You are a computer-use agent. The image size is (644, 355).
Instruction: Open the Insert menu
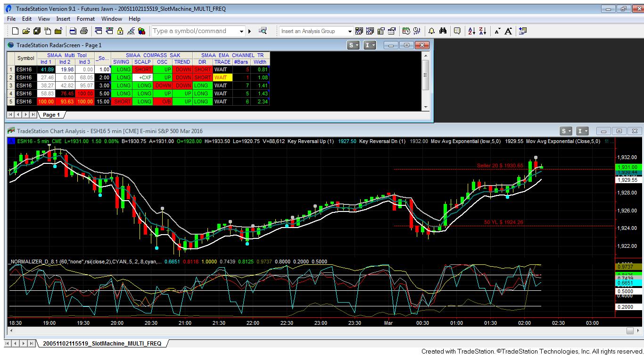pos(63,19)
